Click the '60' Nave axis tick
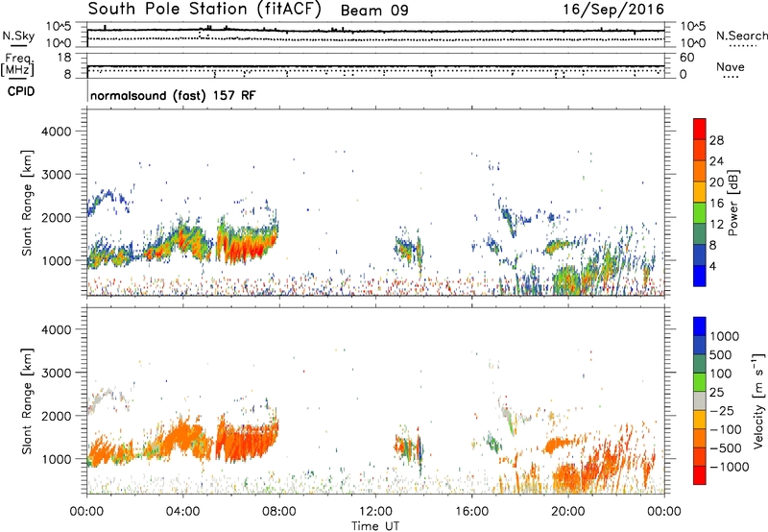Screen dimensions: 768x532 [x=686, y=58]
